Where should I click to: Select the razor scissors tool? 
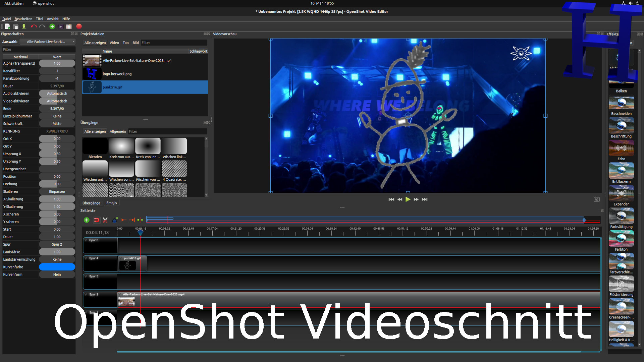tap(105, 220)
